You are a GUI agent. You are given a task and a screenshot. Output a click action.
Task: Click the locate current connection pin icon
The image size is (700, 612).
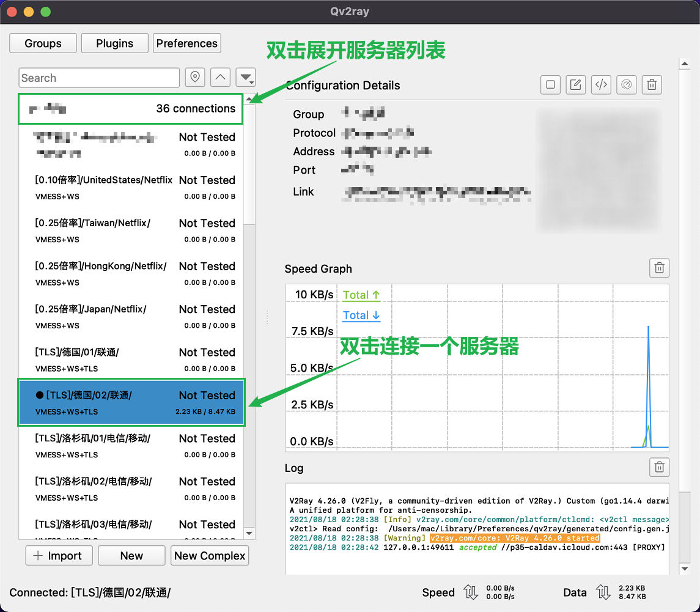195,78
